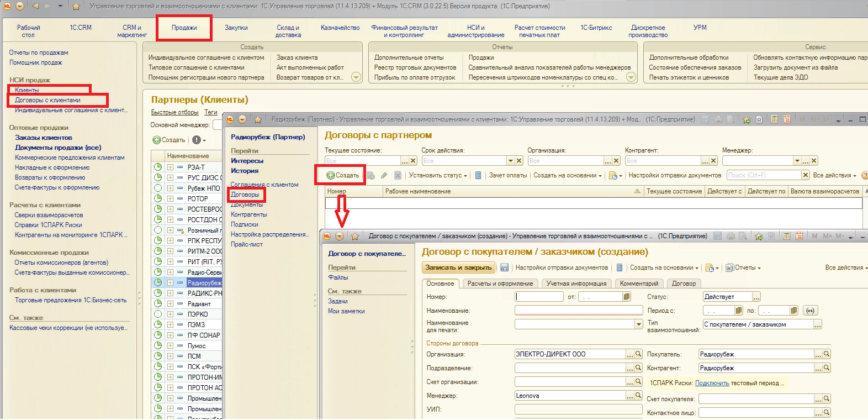Expand the РЭА-Т partner tree row
Screen dimensions: 868x420
click(x=170, y=167)
